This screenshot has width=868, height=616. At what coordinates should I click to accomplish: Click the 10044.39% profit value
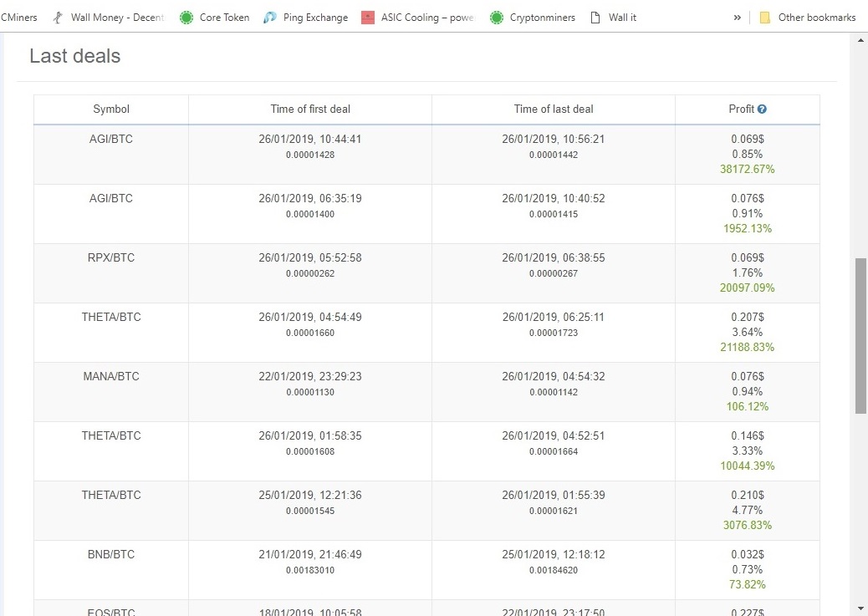748,466
